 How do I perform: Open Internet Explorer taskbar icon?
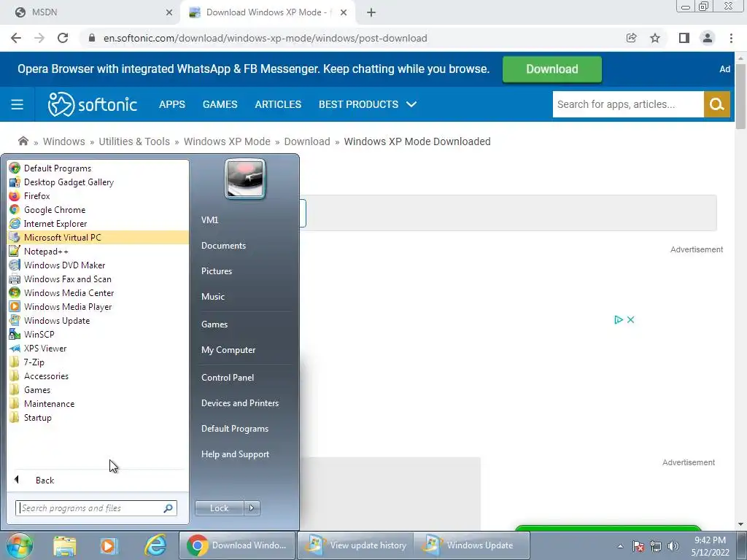click(155, 545)
